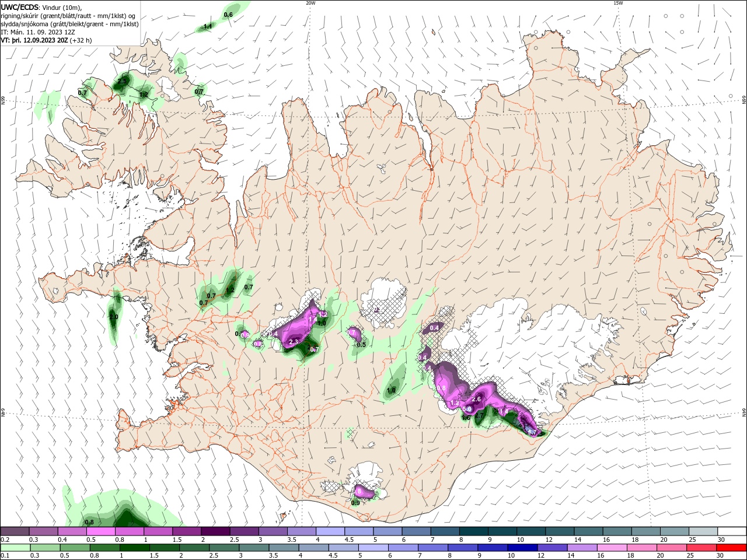Click the 2.5 value in the Westfjords
This screenshot has height=560, width=747.
click(x=123, y=81)
